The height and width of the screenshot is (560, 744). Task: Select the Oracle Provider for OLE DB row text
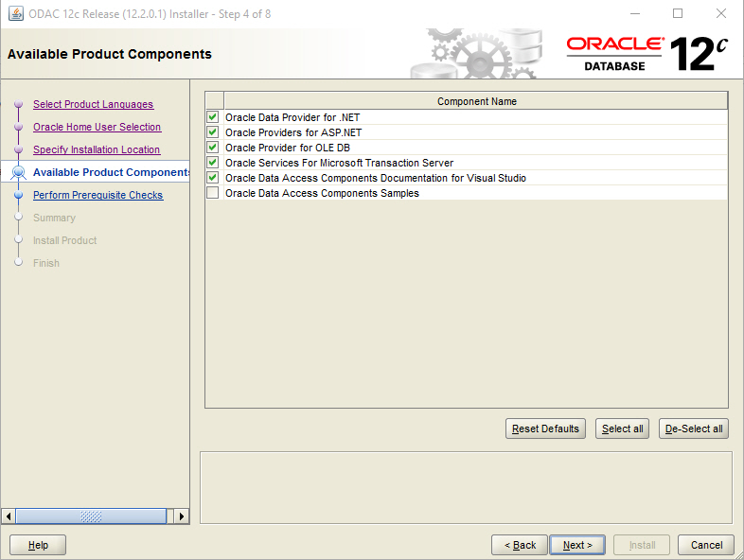click(288, 148)
